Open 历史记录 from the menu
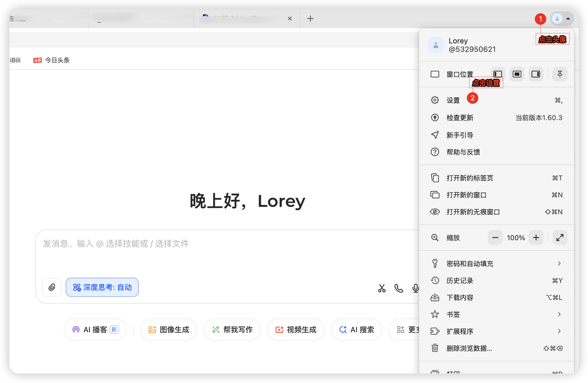588x383 pixels. tap(497, 281)
